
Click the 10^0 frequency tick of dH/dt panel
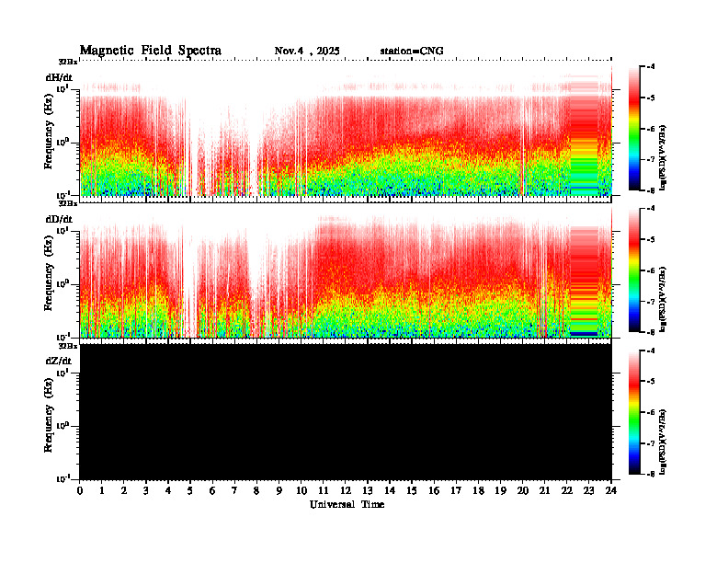pos(63,143)
